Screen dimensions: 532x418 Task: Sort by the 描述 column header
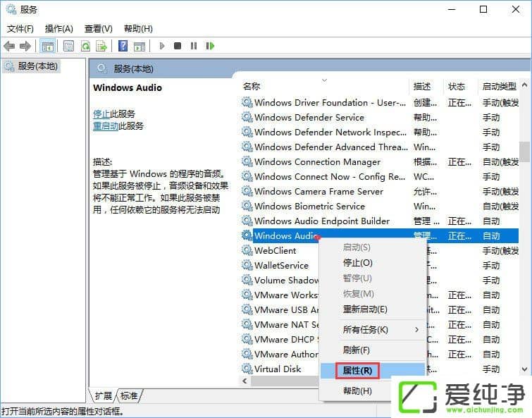422,87
